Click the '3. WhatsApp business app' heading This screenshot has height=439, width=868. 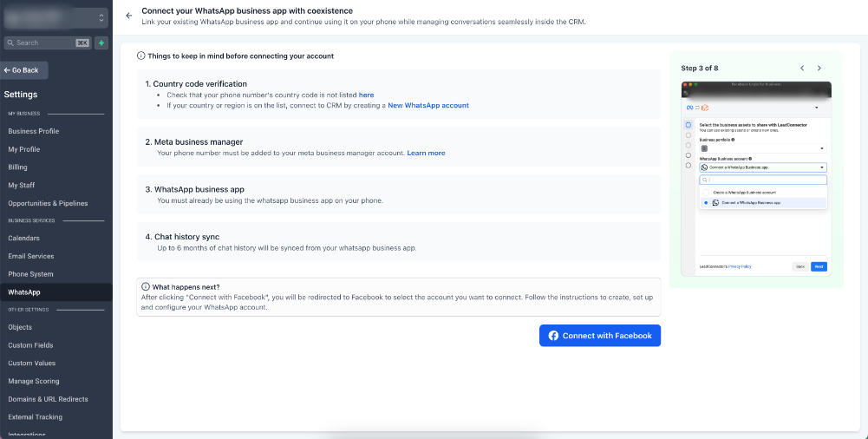[195, 189]
